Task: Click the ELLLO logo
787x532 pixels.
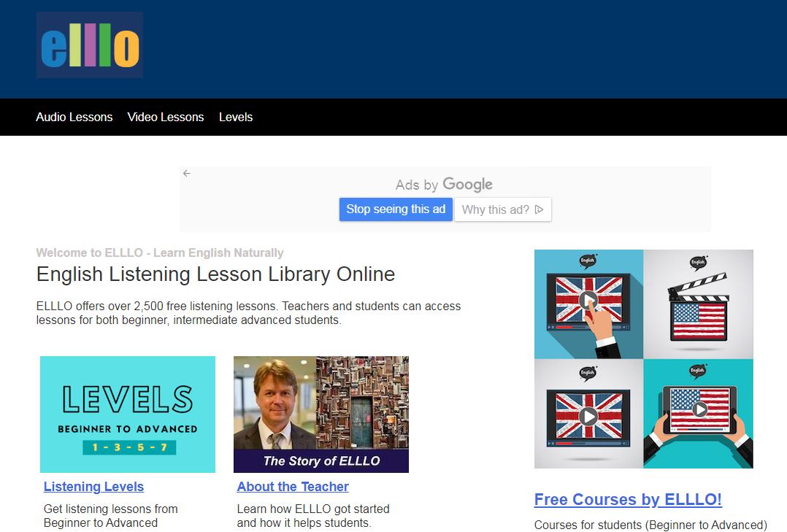Action: point(90,45)
